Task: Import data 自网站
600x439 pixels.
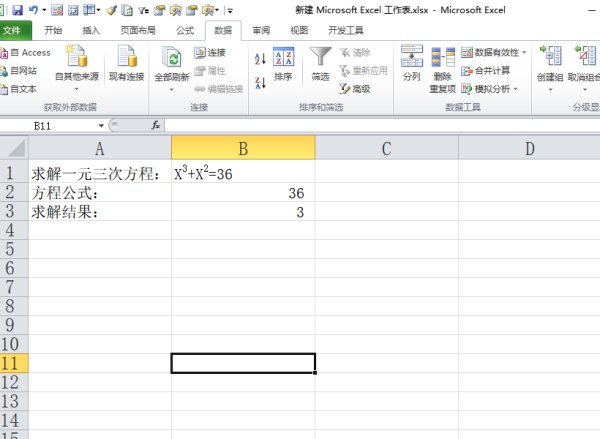Action: pyautogui.click(x=19, y=71)
